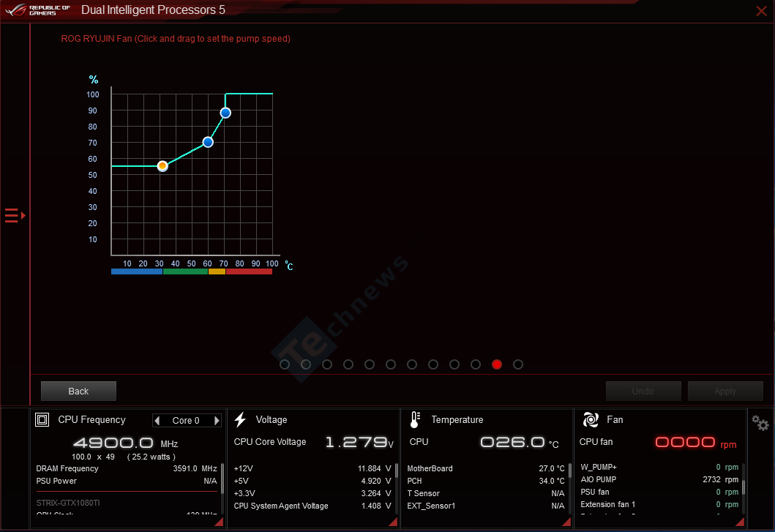The width and height of the screenshot is (775, 532).
Task: Click the +12V voltage row
Action: pyautogui.click(x=312, y=469)
